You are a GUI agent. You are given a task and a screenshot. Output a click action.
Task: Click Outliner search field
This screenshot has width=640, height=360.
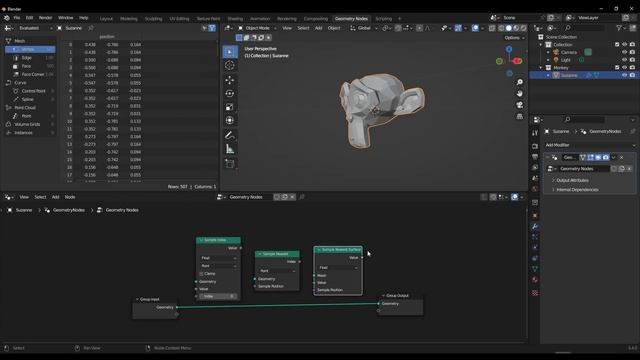[x=584, y=28]
